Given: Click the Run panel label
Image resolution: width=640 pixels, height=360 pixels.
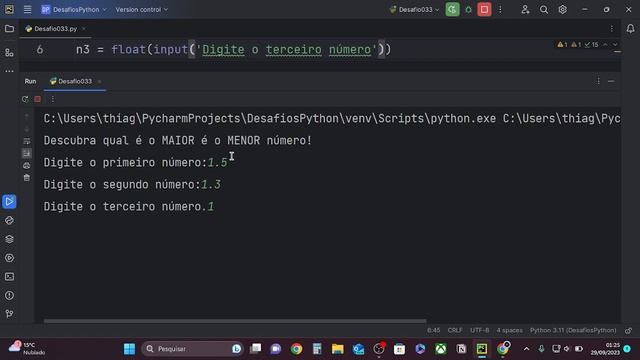Looking at the screenshot, I should pyautogui.click(x=30, y=81).
